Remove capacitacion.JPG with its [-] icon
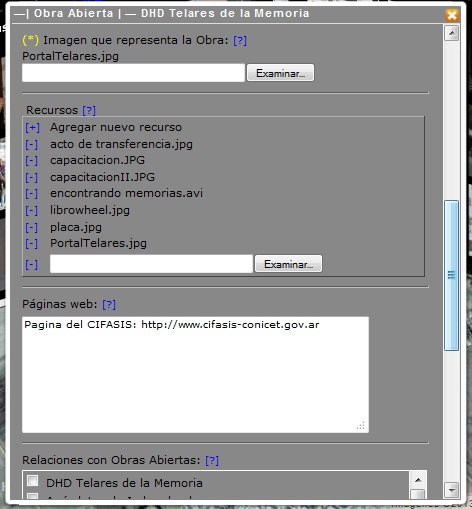The height and width of the screenshot is (509, 472). pos(31,160)
